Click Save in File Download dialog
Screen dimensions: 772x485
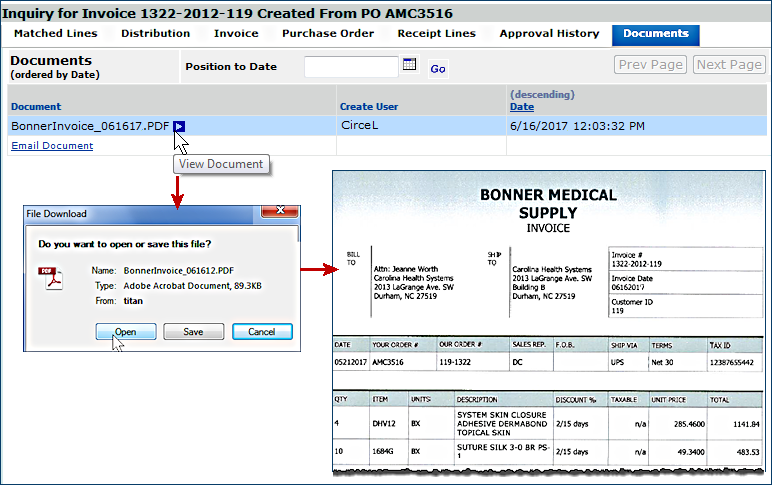(193, 332)
